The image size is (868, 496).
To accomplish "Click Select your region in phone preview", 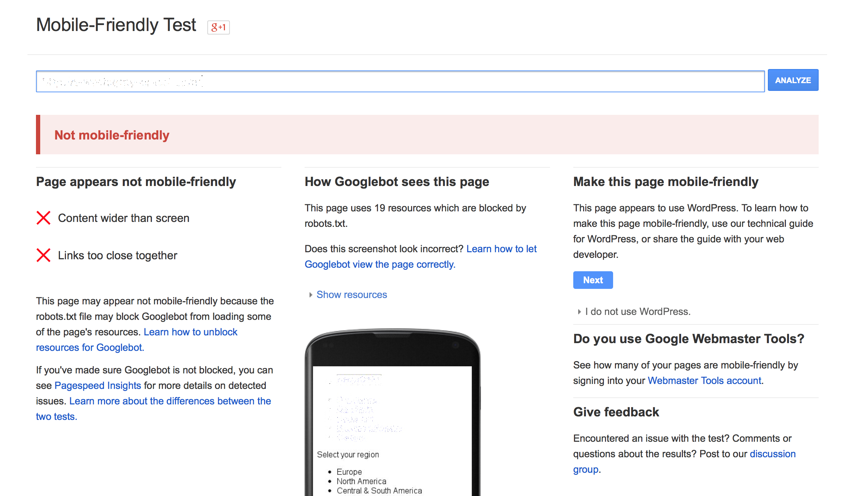I will 348,454.
